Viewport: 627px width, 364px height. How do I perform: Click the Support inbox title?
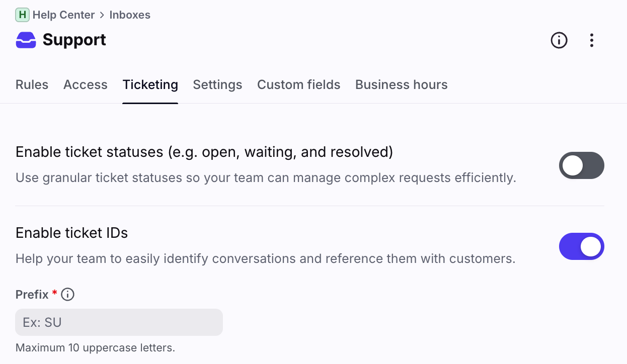click(x=74, y=40)
